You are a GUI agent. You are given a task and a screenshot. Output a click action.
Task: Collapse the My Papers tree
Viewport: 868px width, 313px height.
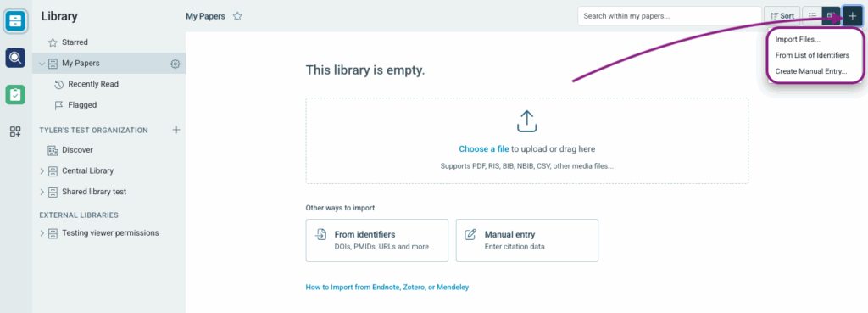(42, 64)
